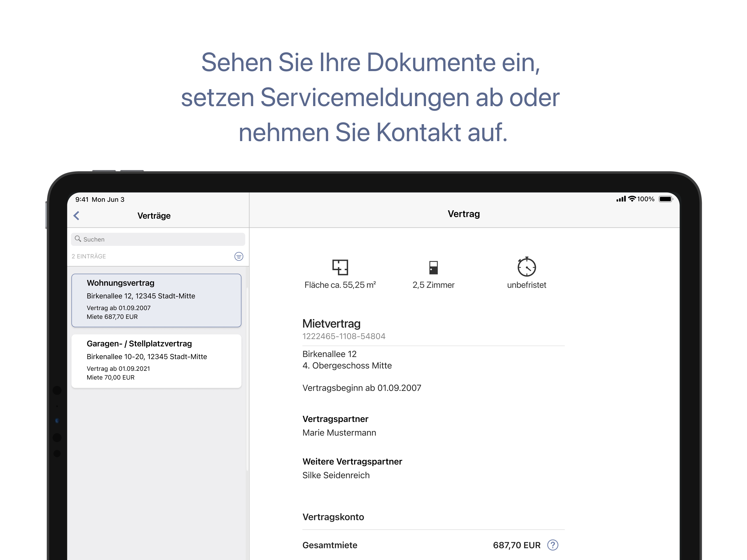
Task: Open the filter icon next to 2 Einträge
Action: 239,256
